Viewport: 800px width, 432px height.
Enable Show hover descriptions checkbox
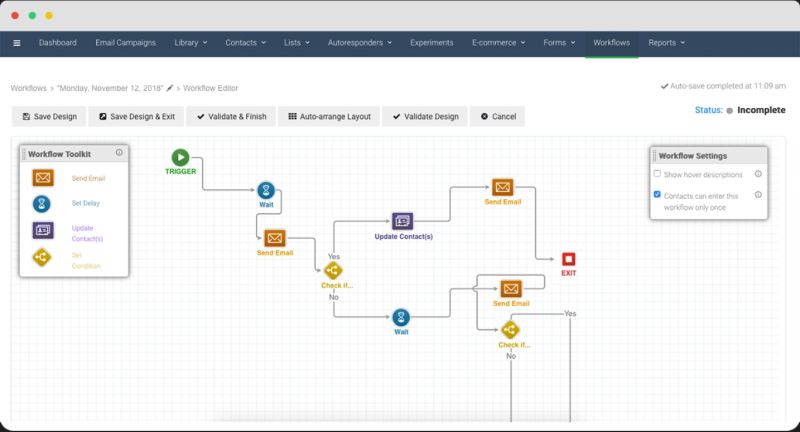(657, 173)
